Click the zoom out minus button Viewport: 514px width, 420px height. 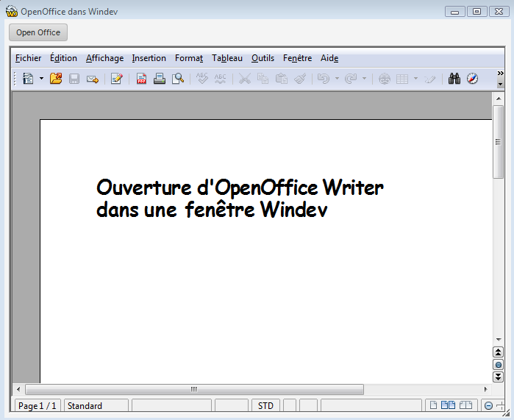[489, 406]
